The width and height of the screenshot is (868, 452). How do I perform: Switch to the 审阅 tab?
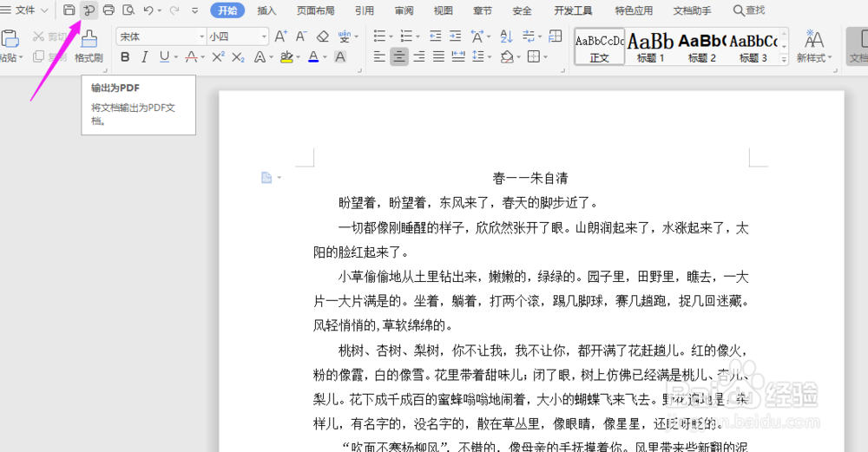click(404, 10)
